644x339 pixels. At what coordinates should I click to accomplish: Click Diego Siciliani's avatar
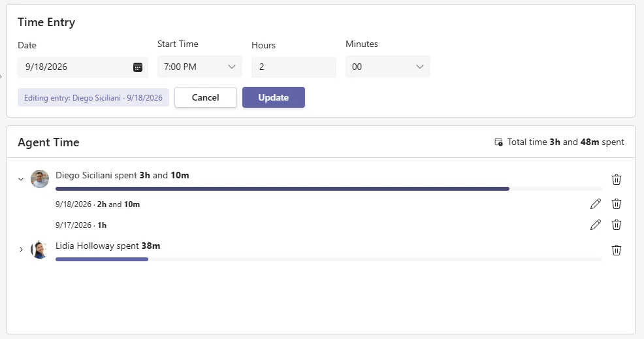click(40, 179)
